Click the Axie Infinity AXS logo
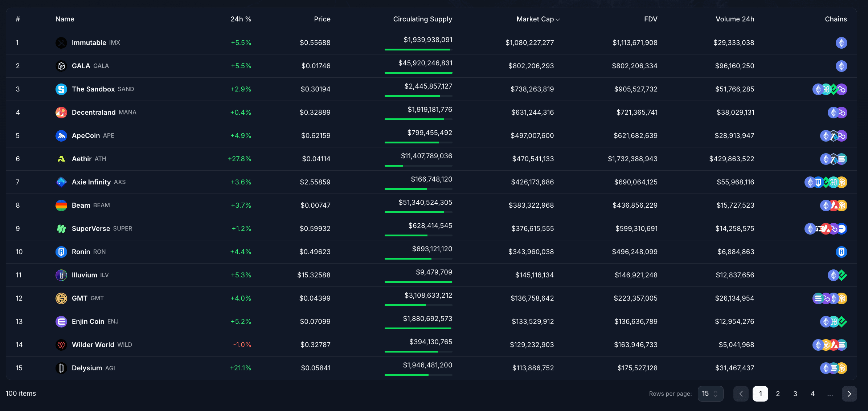The image size is (868, 411). (61, 182)
